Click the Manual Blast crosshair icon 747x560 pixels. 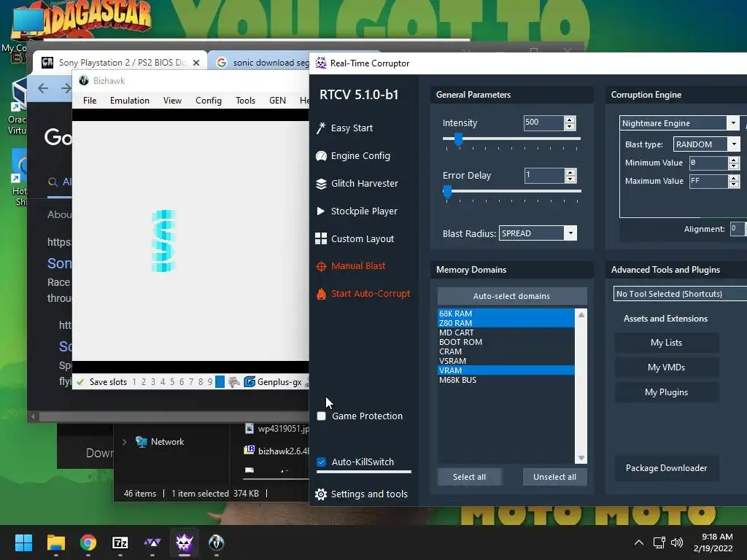click(x=321, y=266)
